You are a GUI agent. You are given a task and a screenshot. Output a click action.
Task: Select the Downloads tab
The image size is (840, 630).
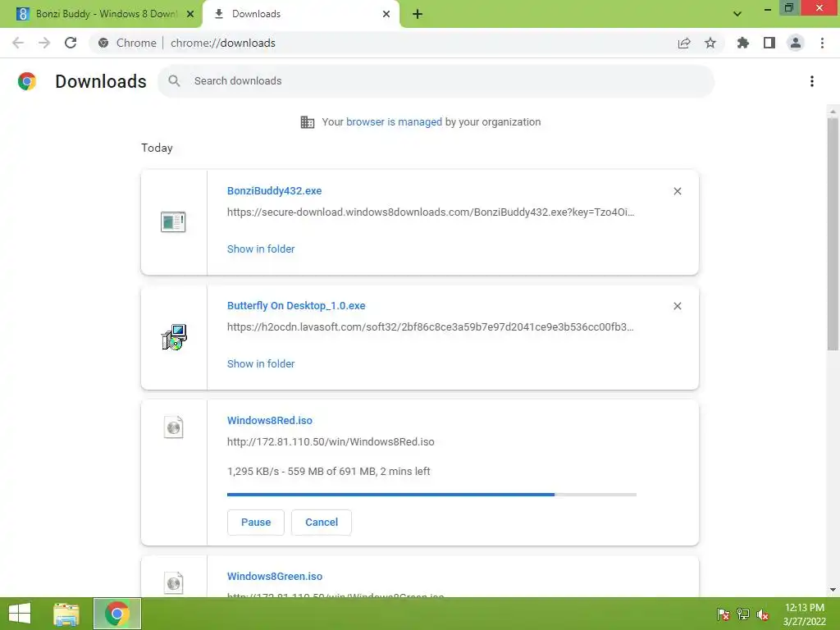click(300, 14)
